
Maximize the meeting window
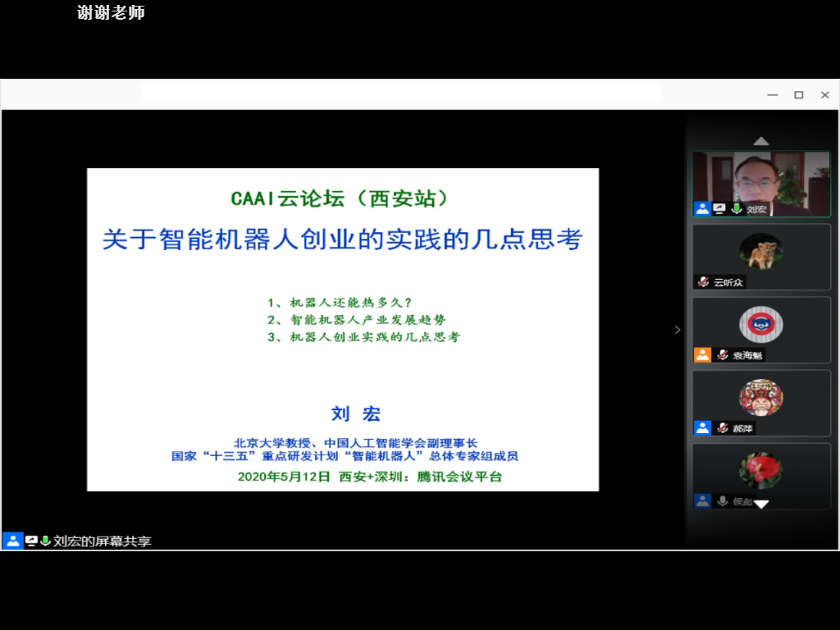pos(798,95)
